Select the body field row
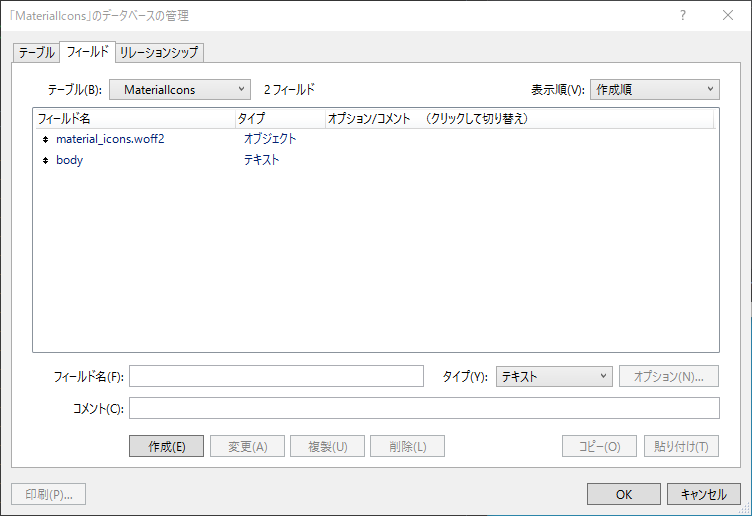 (375, 160)
